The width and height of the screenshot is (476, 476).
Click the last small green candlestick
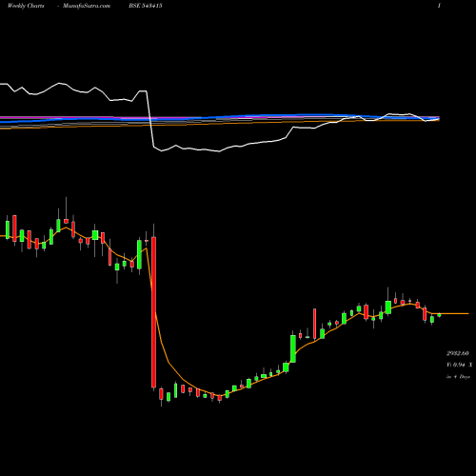[x=440, y=315]
